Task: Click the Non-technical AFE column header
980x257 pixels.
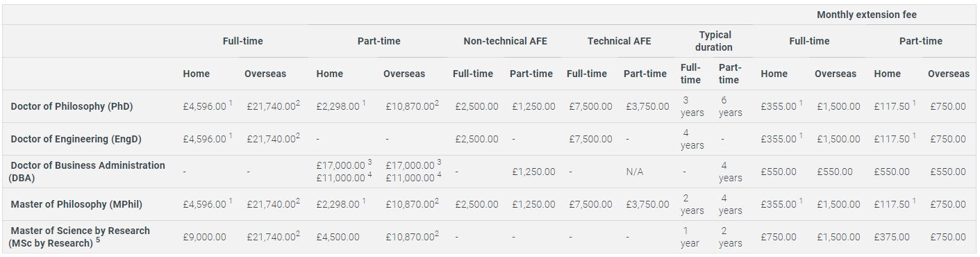Action: click(x=505, y=41)
